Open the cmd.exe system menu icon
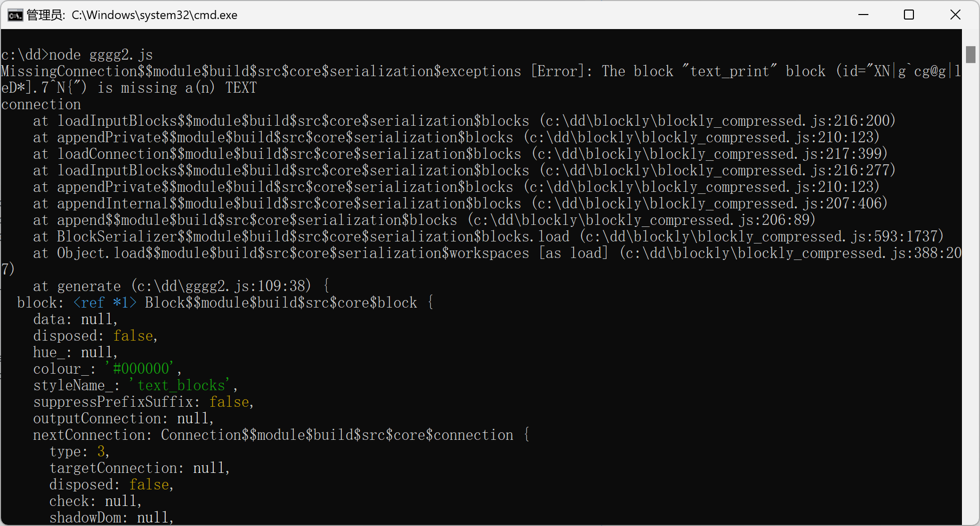980x526 pixels. [15, 15]
